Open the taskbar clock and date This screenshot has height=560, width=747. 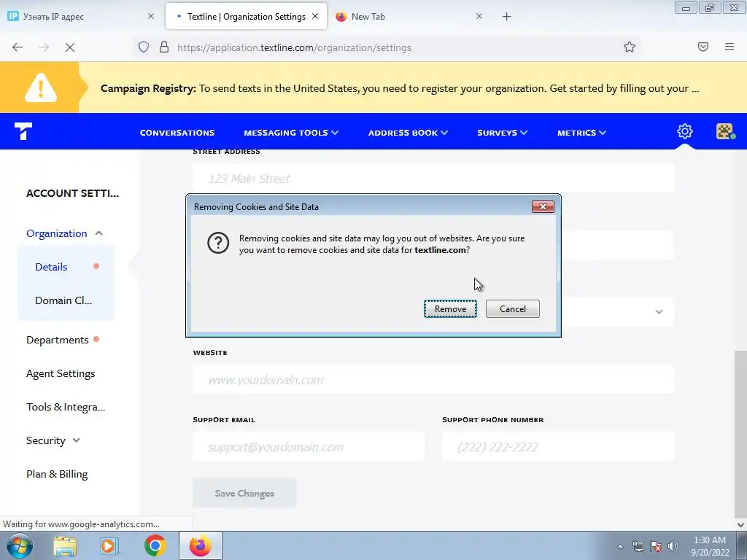[711, 546]
